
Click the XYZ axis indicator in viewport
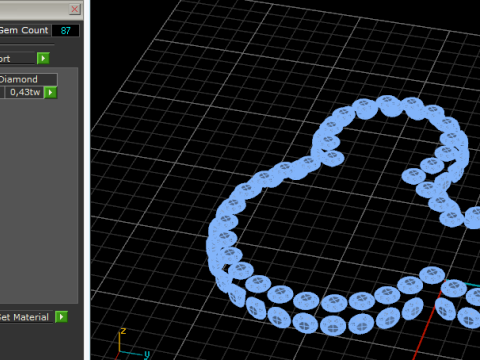133,344
